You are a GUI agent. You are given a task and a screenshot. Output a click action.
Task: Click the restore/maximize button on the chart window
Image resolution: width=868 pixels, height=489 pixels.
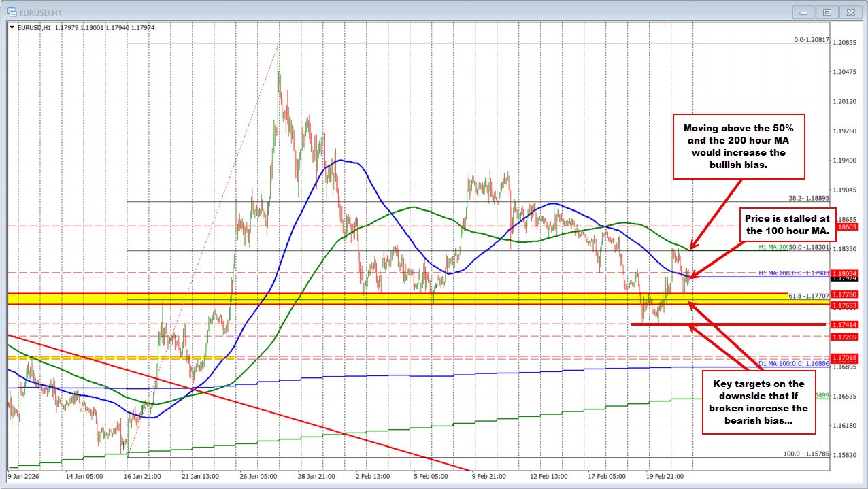coord(827,12)
